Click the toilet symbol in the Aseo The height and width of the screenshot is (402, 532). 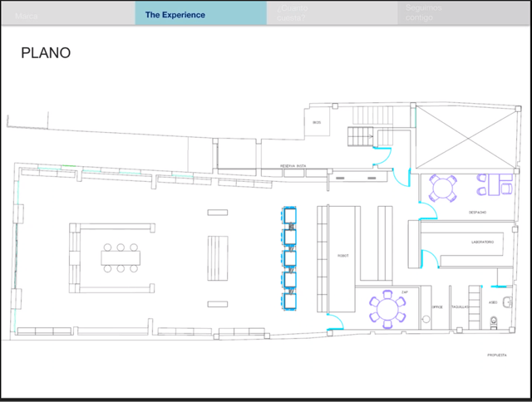pos(494,322)
